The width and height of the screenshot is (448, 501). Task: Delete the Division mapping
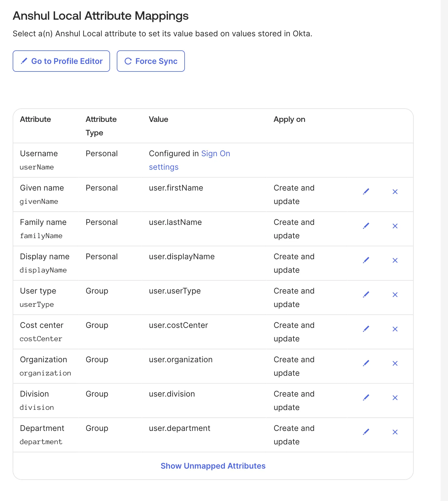click(x=395, y=398)
